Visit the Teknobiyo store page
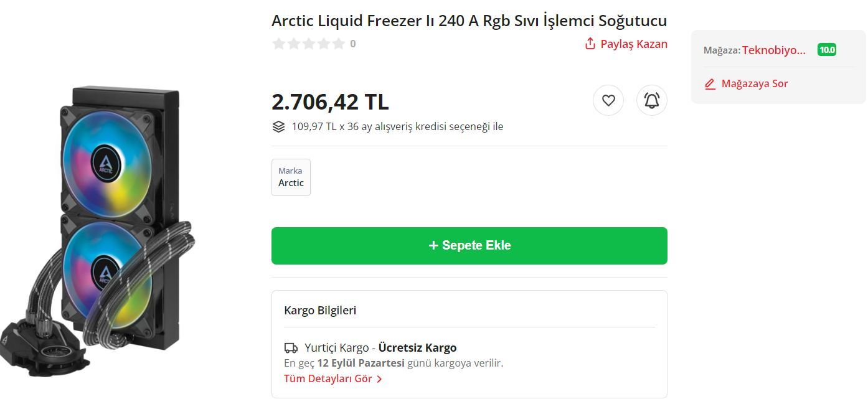This screenshot has height=399, width=868. point(773,50)
